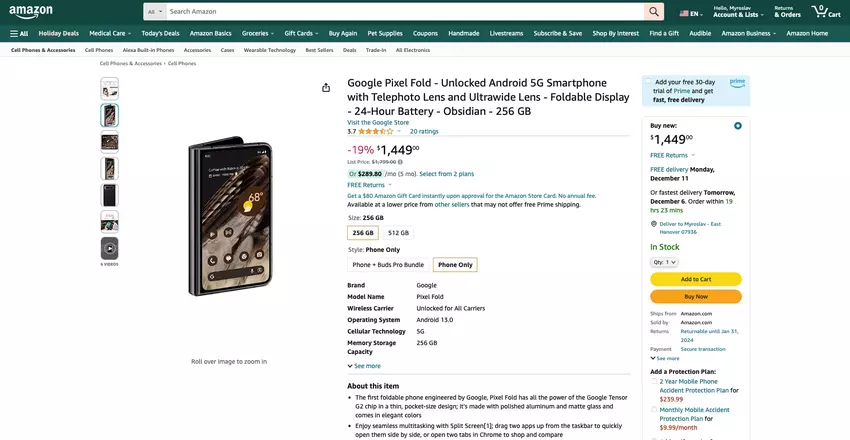The width and height of the screenshot is (850, 440).
Task: Visit the Google Store link
Action: [x=378, y=122]
